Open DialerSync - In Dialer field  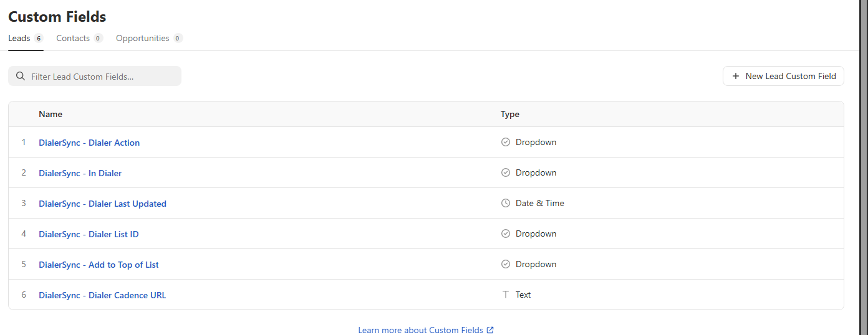coord(80,173)
